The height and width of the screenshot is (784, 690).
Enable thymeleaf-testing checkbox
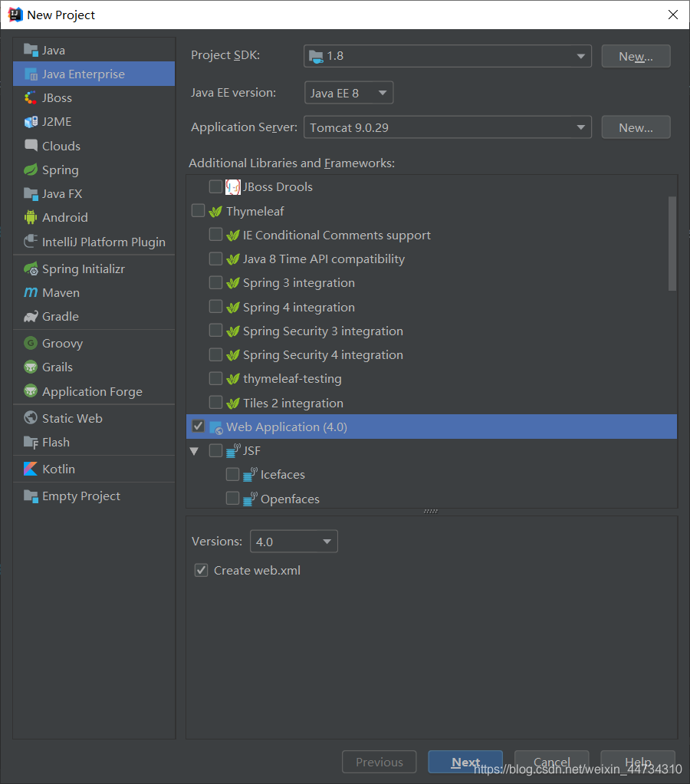pyautogui.click(x=216, y=378)
